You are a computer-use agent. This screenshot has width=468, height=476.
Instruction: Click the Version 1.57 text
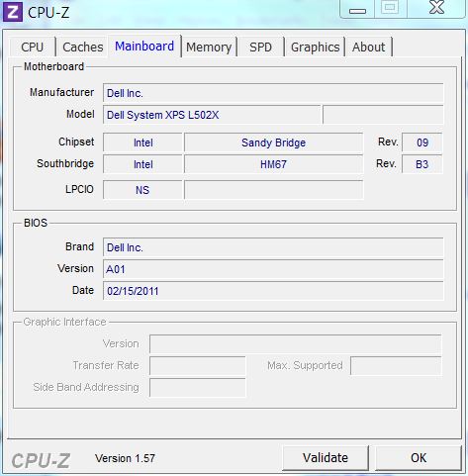tap(125, 458)
